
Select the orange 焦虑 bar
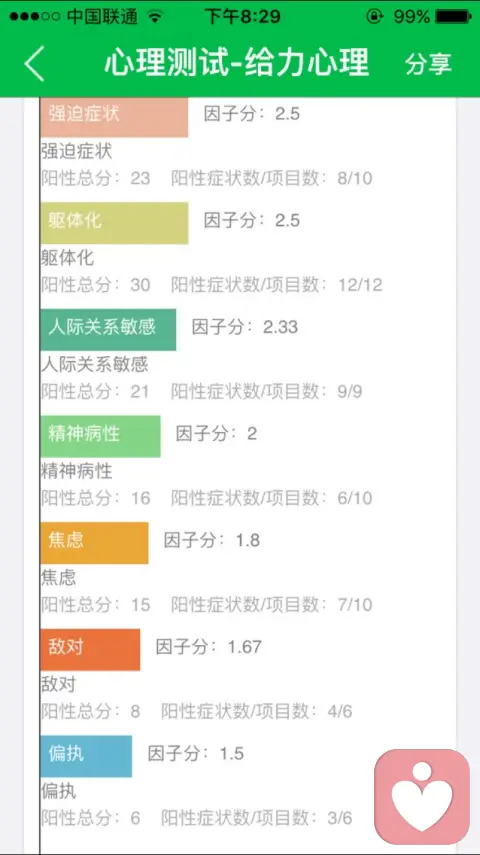(x=94, y=543)
